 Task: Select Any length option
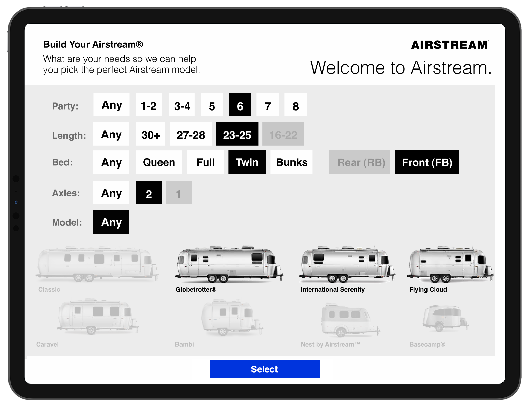coord(111,134)
